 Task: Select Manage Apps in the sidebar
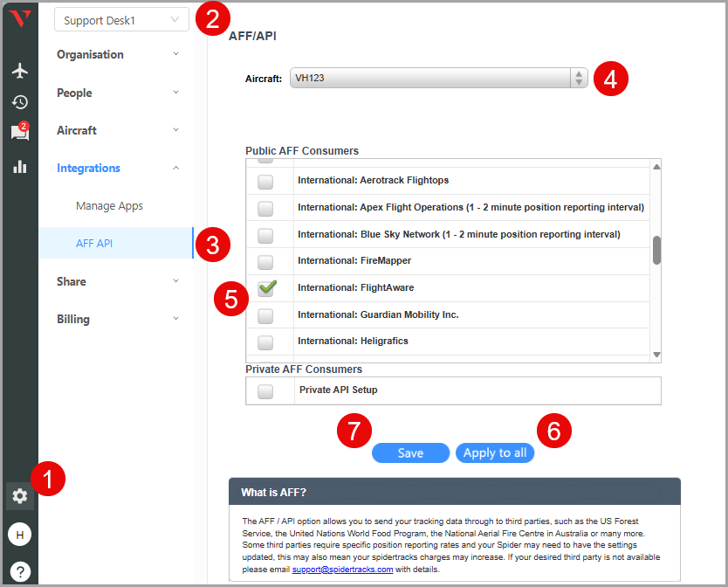tap(109, 206)
